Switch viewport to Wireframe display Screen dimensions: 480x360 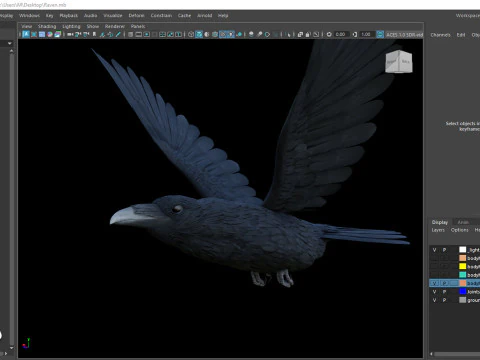(191, 34)
